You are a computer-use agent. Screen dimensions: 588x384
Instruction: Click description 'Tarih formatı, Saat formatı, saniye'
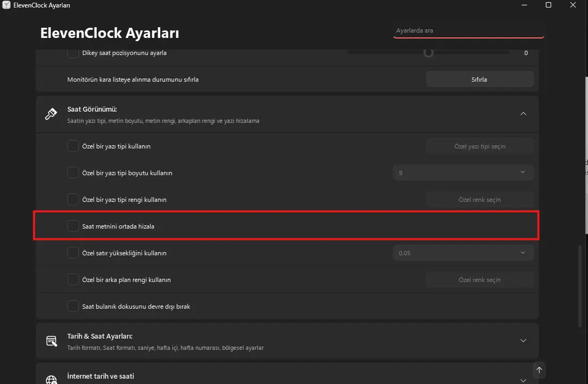coord(166,348)
